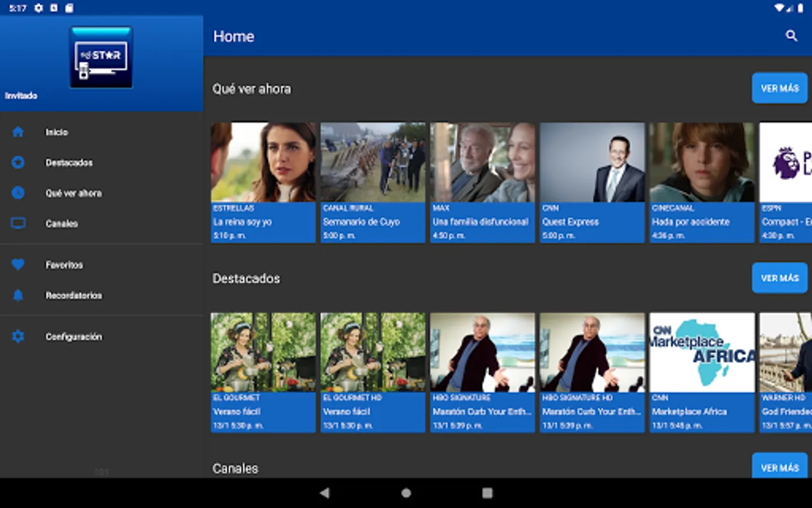Open Semanario de Cuyo program card
This screenshot has width=812, height=508.
coord(373,183)
